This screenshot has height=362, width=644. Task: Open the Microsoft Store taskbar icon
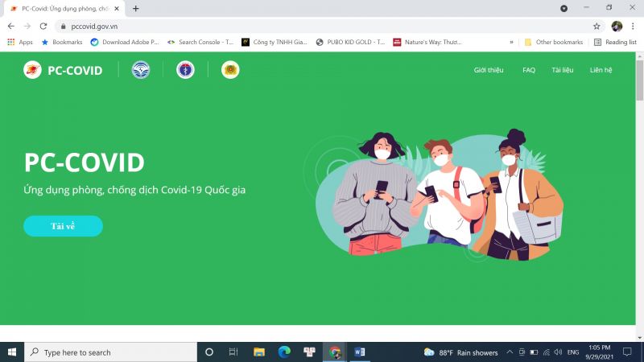309,352
